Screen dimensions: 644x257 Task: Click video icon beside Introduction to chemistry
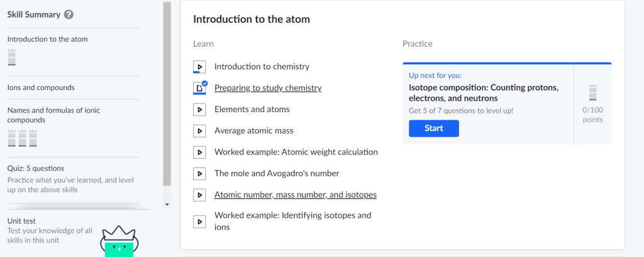click(x=199, y=67)
